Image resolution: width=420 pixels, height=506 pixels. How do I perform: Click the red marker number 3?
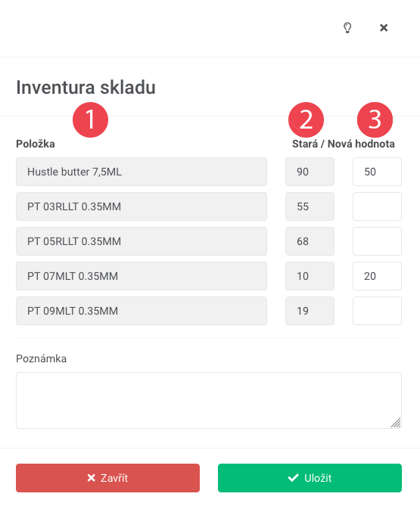(375, 120)
